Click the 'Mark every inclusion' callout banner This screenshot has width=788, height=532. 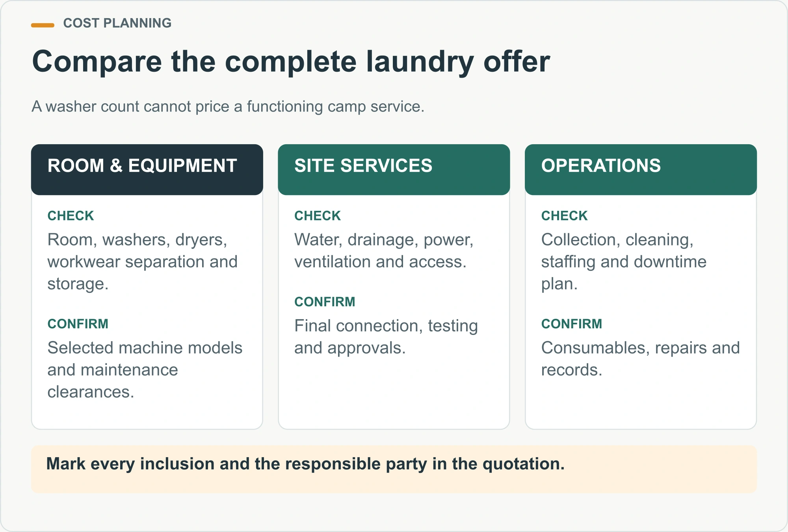tap(394, 469)
